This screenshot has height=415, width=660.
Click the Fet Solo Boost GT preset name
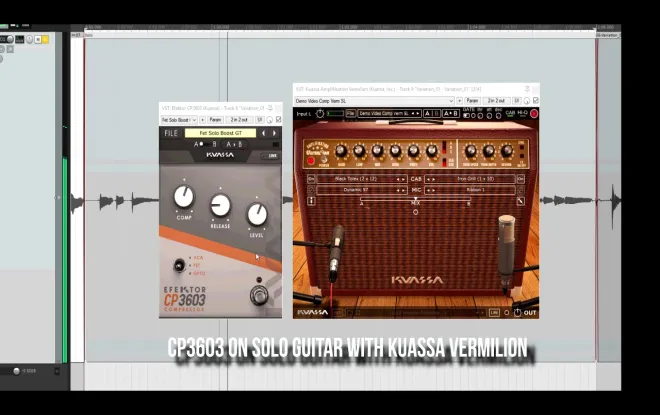(220, 133)
